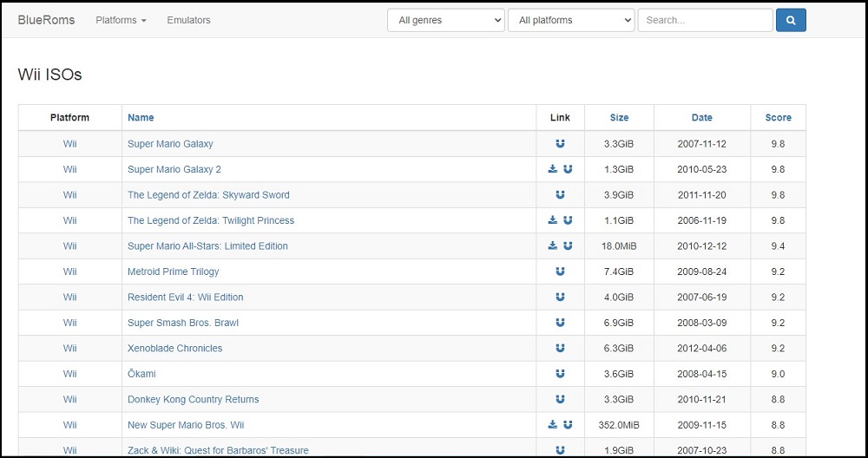
Task: Open Super Mario All-Stars: Limited Edition link
Action: click(207, 245)
